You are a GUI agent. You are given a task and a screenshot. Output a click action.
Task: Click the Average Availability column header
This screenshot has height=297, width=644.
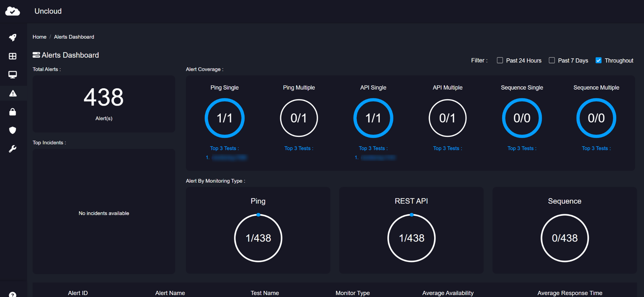click(448, 293)
